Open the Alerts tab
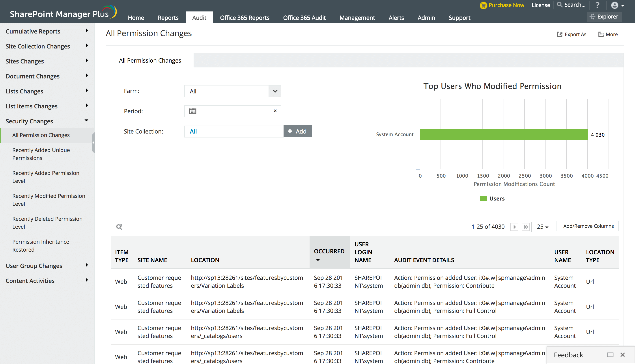Viewport: 635px width, 364px height. coord(396,18)
